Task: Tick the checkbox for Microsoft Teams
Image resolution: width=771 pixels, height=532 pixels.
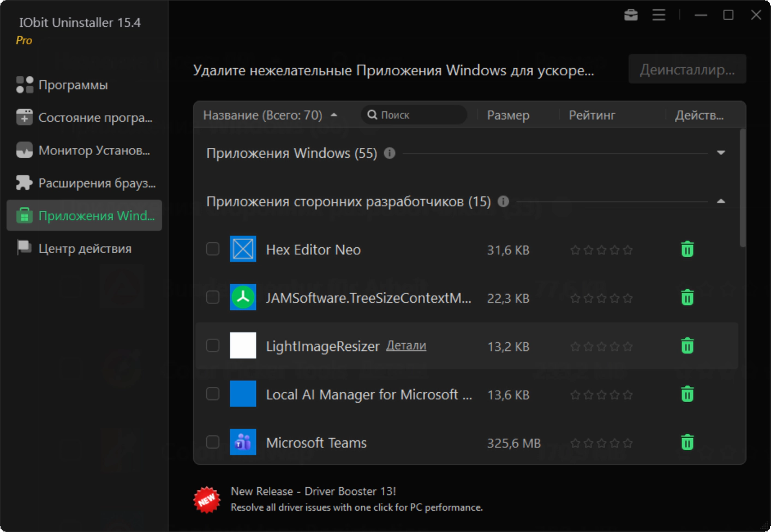Action: point(213,442)
